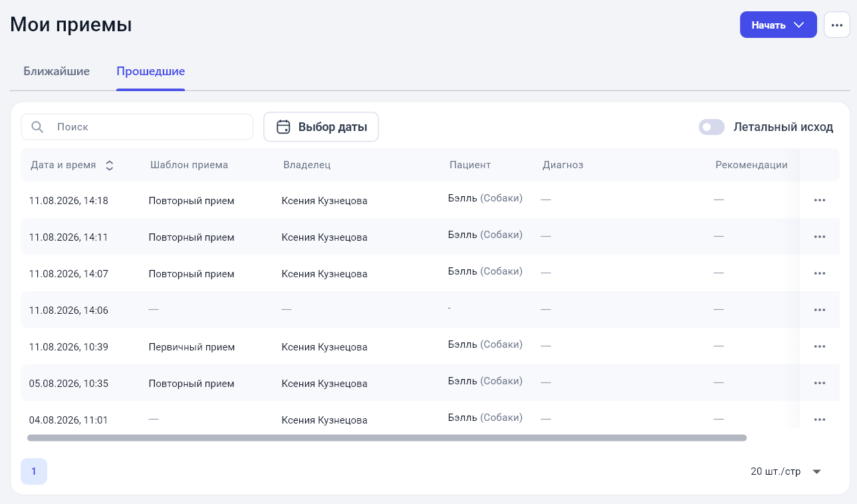Open row actions for 11.08.2026, 14:06
857x504 pixels.
tap(819, 310)
